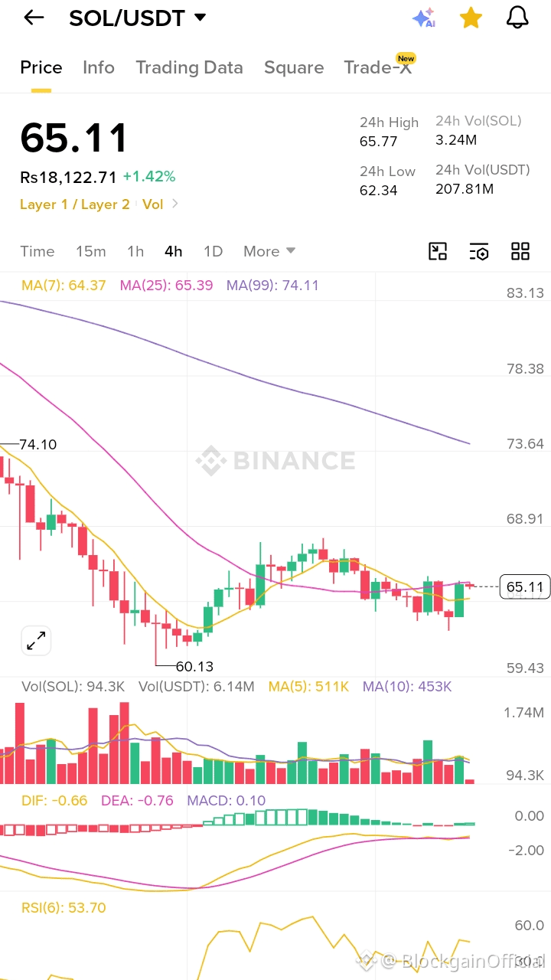
Task: Switch to the Info tab
Action: 99,67
